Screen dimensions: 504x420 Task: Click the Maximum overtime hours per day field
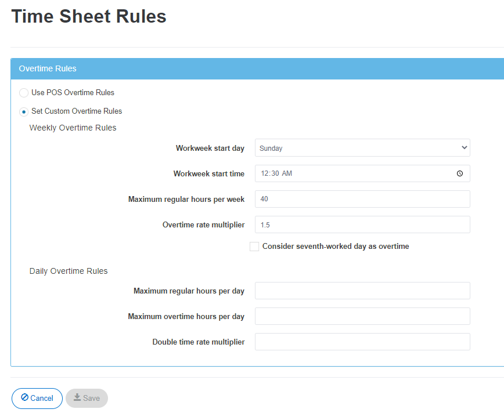click(362, 316)
